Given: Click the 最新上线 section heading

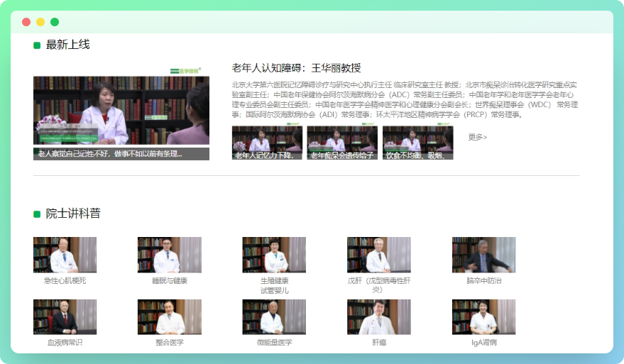Looking at the screenshot, I should pyautogui.click(x=67, y=45).
